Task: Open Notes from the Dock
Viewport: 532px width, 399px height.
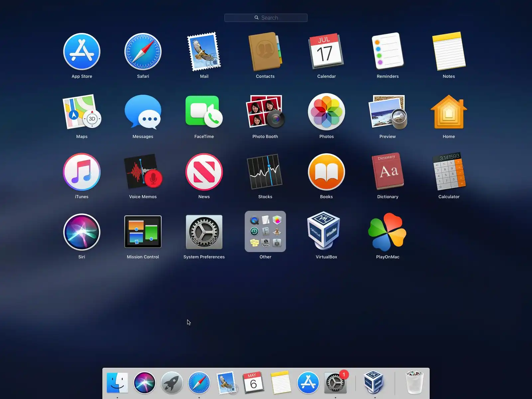Action: pyautogui.click(x=281, y=383)
